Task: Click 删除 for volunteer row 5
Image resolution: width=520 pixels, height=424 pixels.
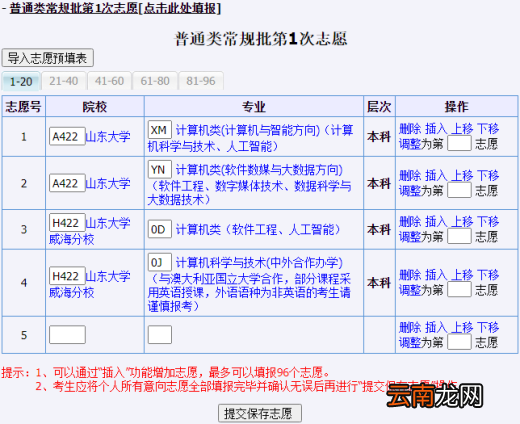Action: (x=410, y=327)
